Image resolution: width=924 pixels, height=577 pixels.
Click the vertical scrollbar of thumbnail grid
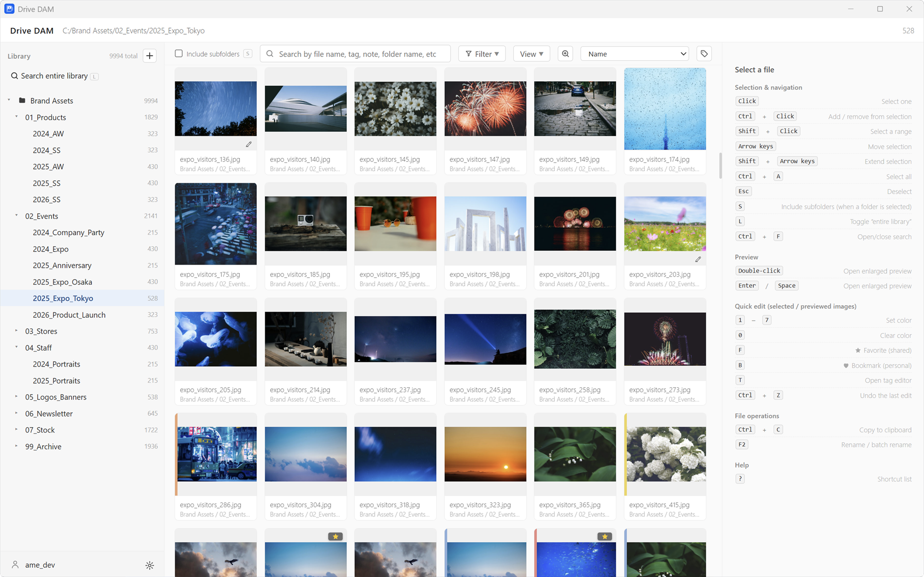point(720,166)
